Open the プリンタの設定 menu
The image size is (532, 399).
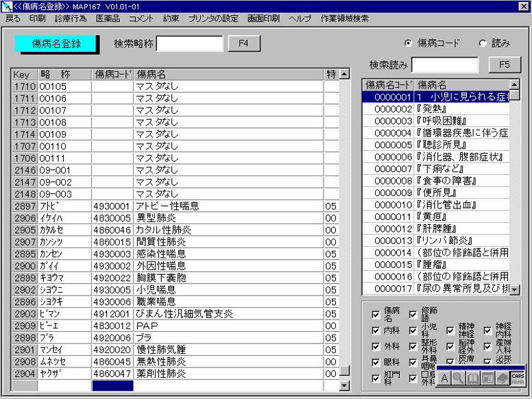(x=213, y=19)
